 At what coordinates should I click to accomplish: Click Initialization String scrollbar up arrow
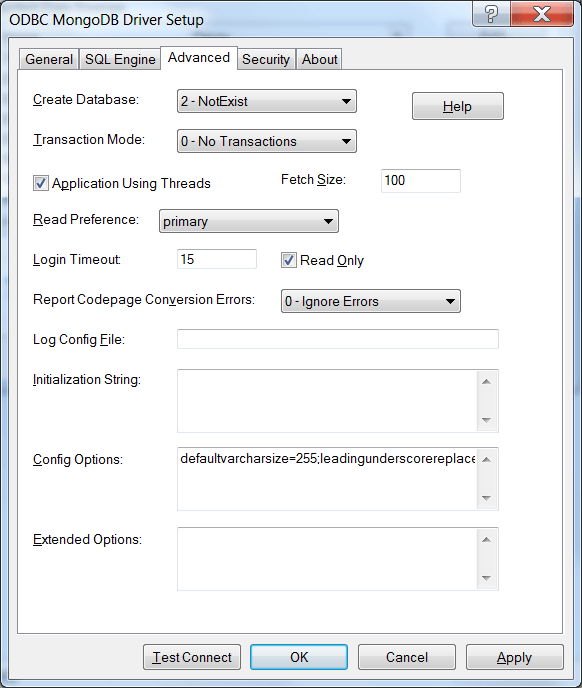pos(486,382)
